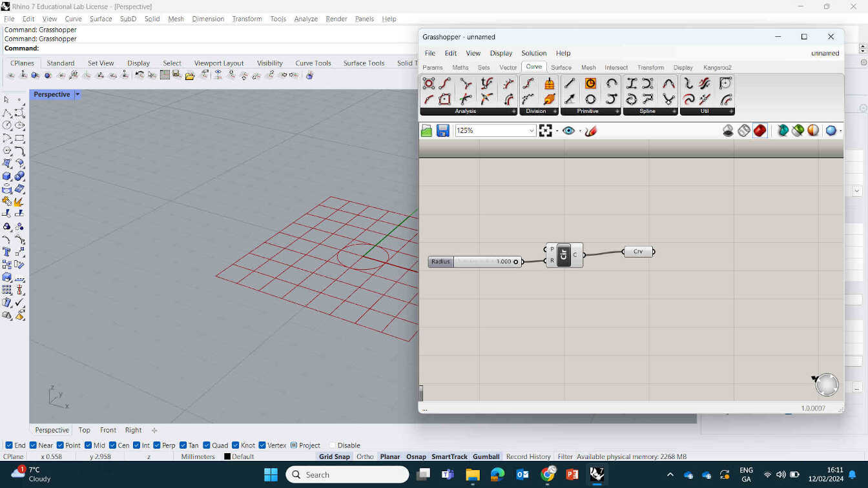Click the Zoom Extents icon in Grasshopper
Image resolution: width=868 pixels, height=488 pixels.
pyautogui.click(x=546, y=131)
